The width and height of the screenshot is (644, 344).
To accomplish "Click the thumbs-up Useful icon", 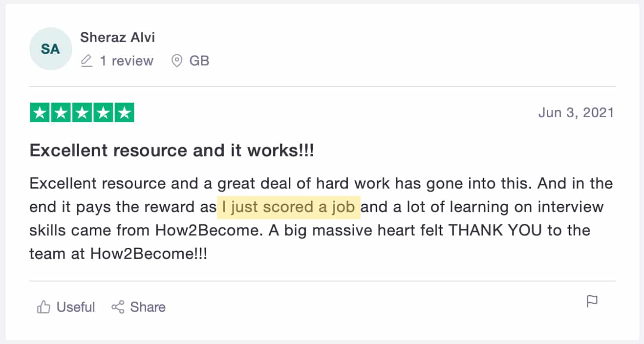I will 43,307.
